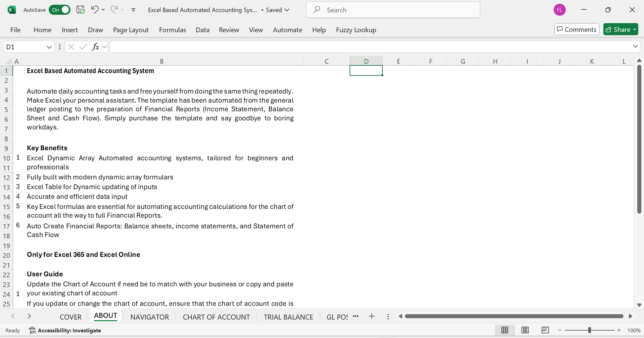Viewport: 644px width, 338px height.
Task: Click the Name Box showing D1
Action: [x=24, y=47]
